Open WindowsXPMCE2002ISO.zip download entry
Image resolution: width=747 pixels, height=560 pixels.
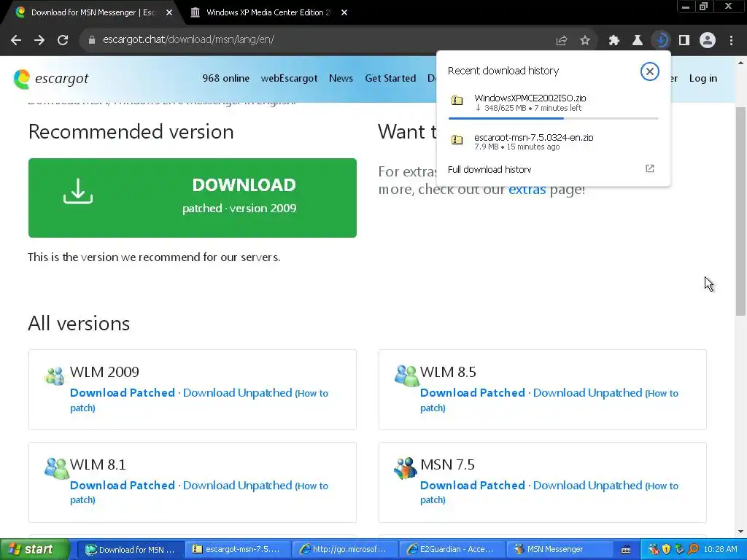pos(553,104)
